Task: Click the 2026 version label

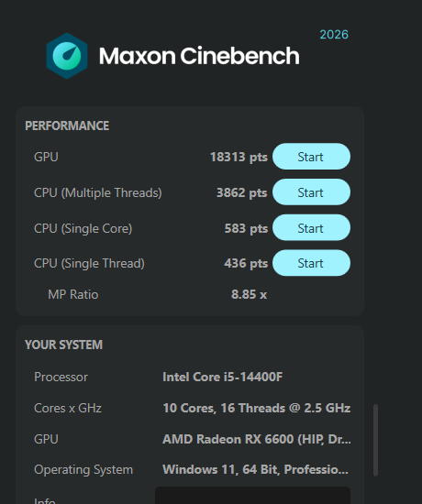Action: [x=334, y=35]
